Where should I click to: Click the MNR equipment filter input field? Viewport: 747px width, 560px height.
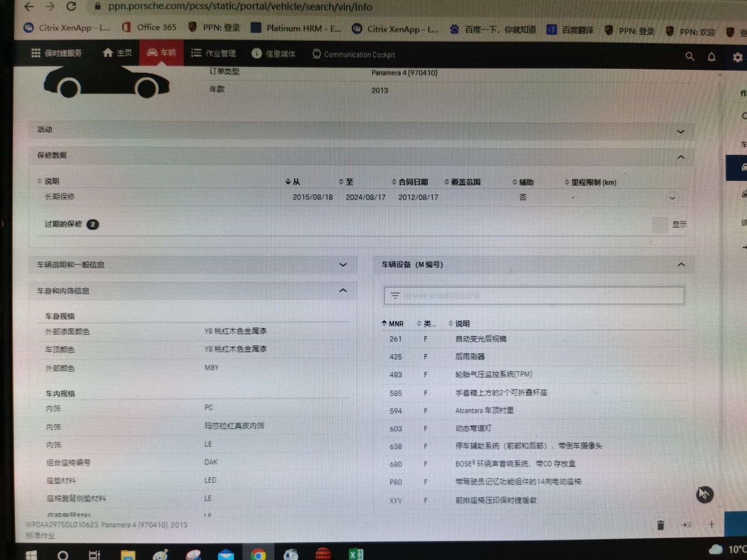click(534, 296)
